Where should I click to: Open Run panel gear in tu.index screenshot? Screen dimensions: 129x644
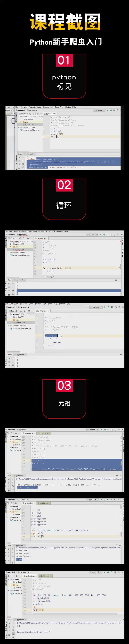[120, 620]
